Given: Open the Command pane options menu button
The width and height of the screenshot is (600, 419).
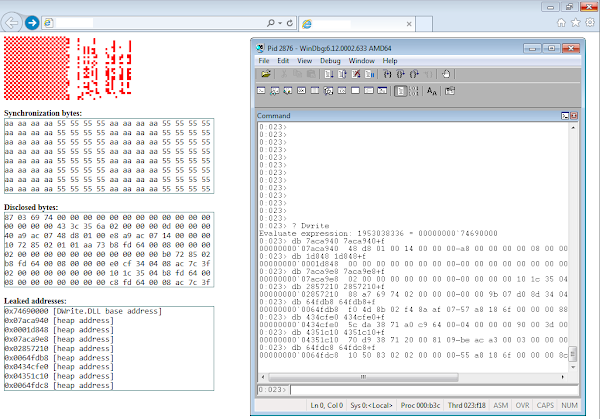Looking at the screenshot, I should pyautogui.click(x=566, y=116).
